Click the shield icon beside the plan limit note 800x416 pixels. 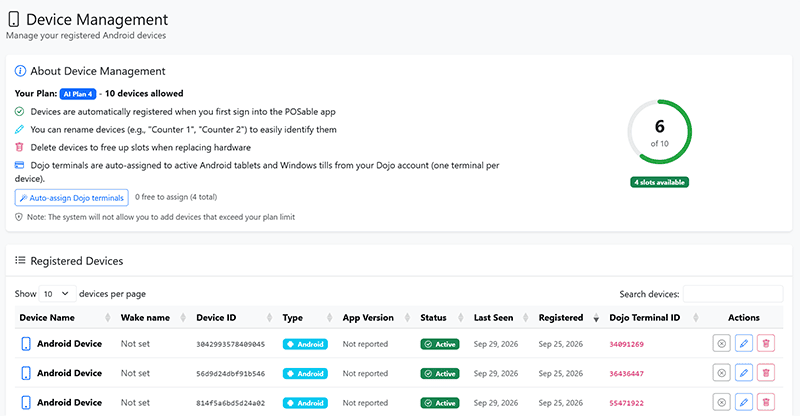pos(19,217)
